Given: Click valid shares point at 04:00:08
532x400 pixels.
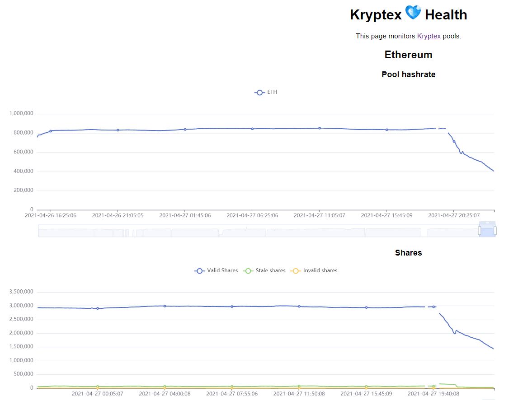Looking at the screenshot, I should [x=165, y=306].
